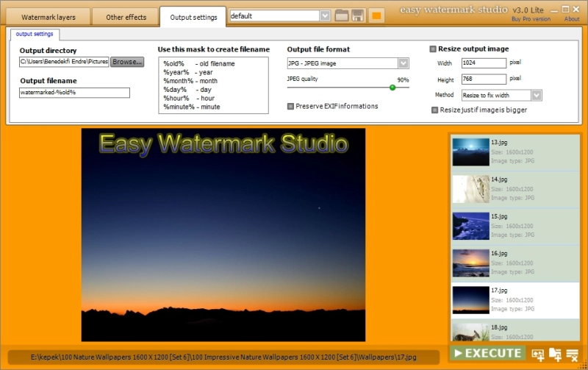Switch to Watermark layers tab
The image size is (588, 370).
coord(49,17)
